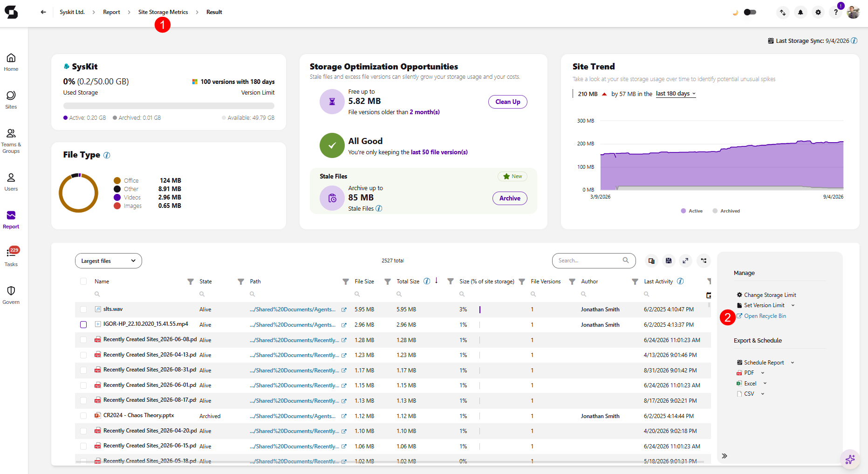Go back using the back arrow
Viewport: 868px width, 474px height.
(x=43, y=12)
